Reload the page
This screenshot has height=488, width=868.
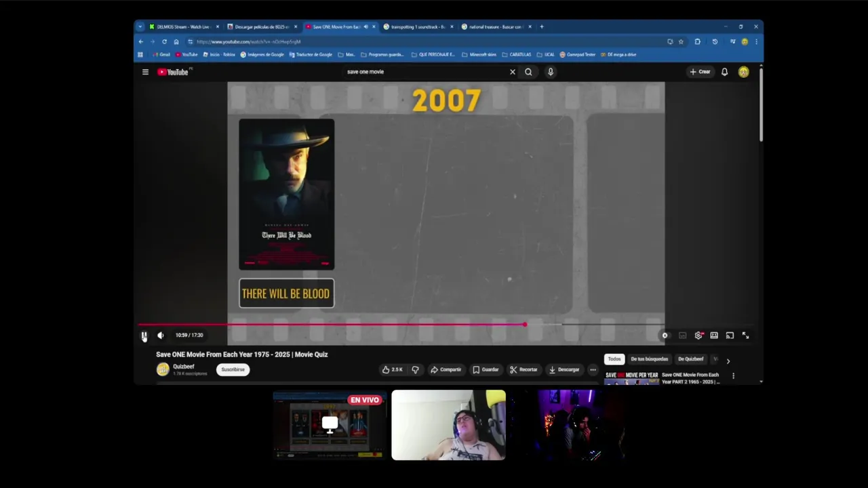point(164,41)
